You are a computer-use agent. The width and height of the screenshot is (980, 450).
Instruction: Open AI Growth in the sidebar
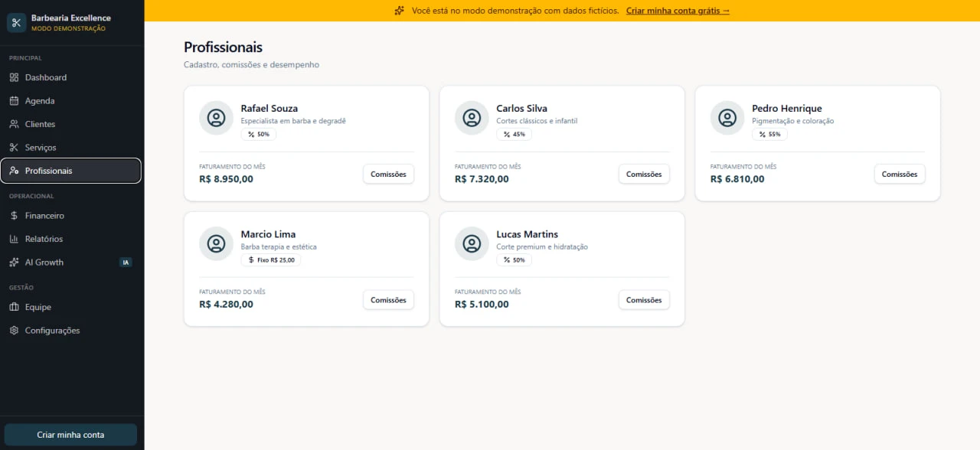pyautogui.click(x=71, y=262)
